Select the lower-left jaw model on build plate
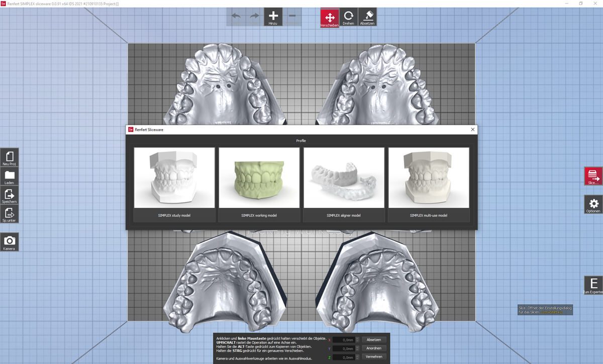 225,281
